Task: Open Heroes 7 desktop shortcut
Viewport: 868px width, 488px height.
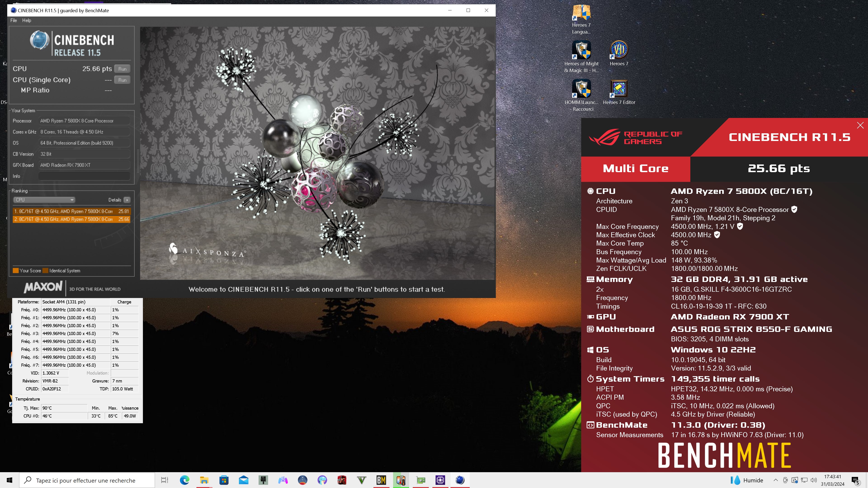Action: click(619, 53)
